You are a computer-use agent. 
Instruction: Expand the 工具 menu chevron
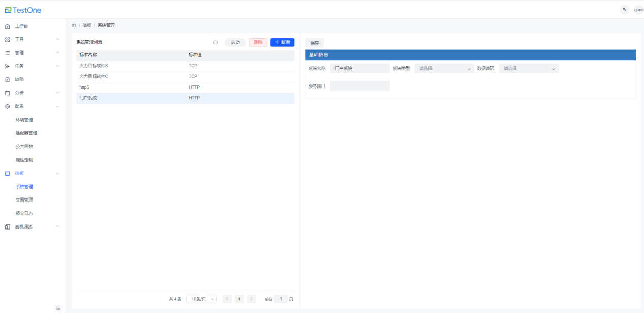coord(57,39)
